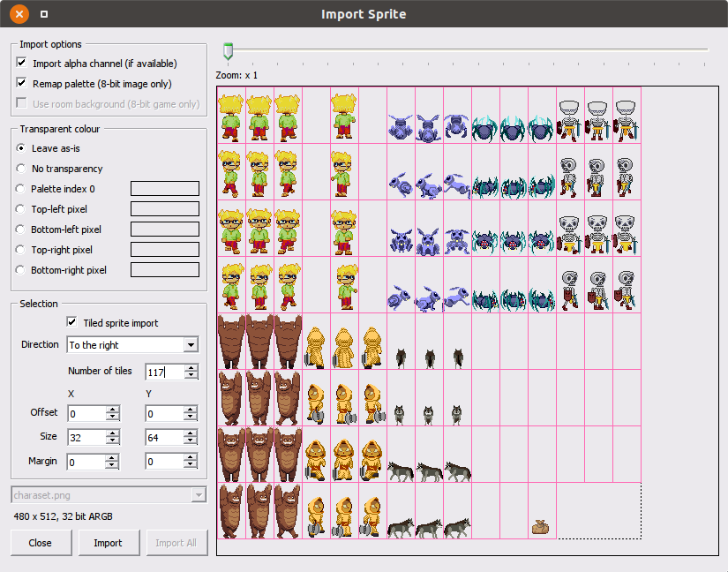
Task: Increase Offset Y value with up arrow
Action: point(191,410)
